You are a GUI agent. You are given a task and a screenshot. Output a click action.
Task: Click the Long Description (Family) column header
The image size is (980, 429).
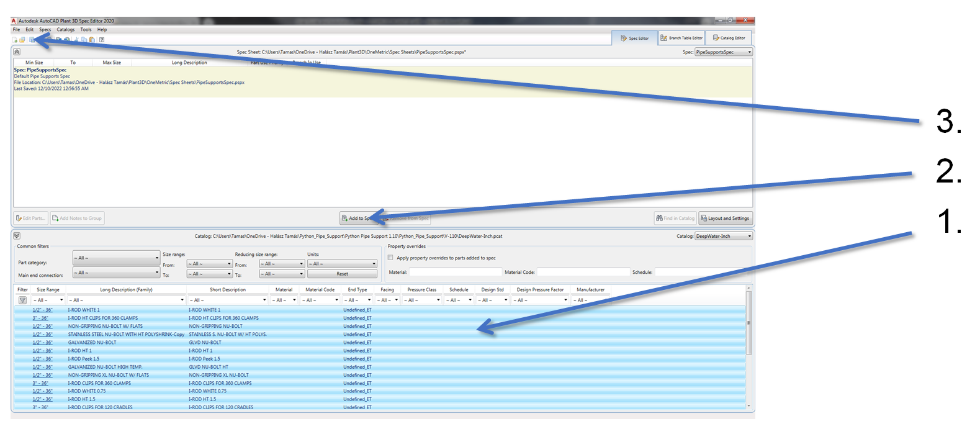point(127,290)
